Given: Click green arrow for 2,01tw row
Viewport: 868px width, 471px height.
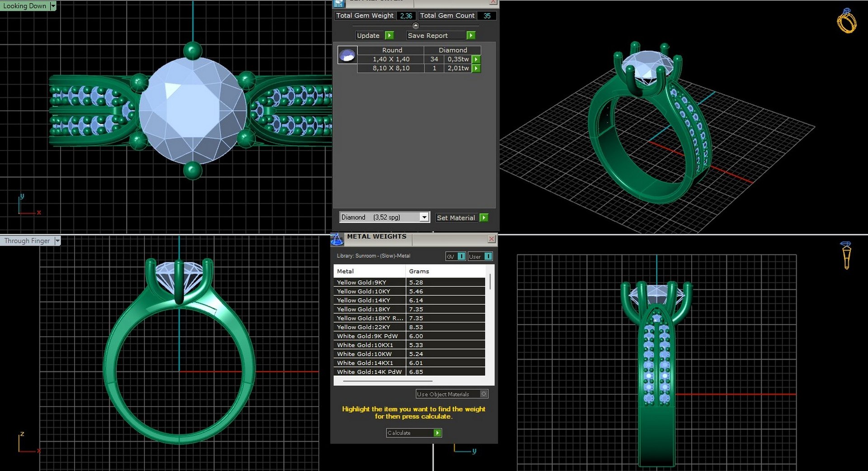Looking at the screenshot, I should coord(476,68).
